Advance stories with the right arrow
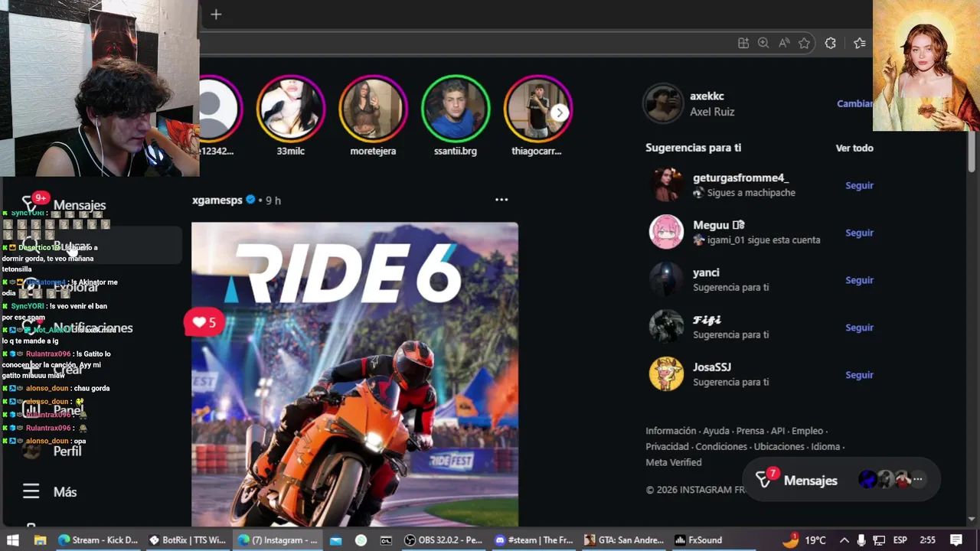Screen dimensions: 980x551 [x=560, y=112]
